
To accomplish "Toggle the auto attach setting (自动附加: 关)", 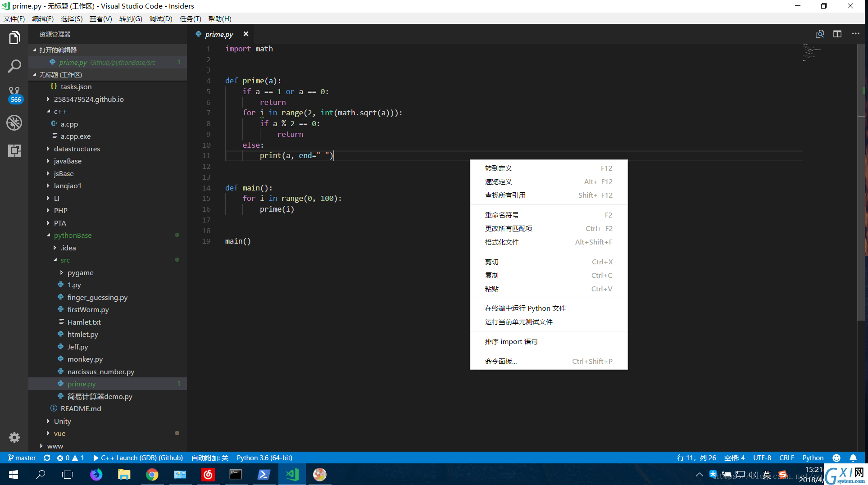I will coord(210,458).
